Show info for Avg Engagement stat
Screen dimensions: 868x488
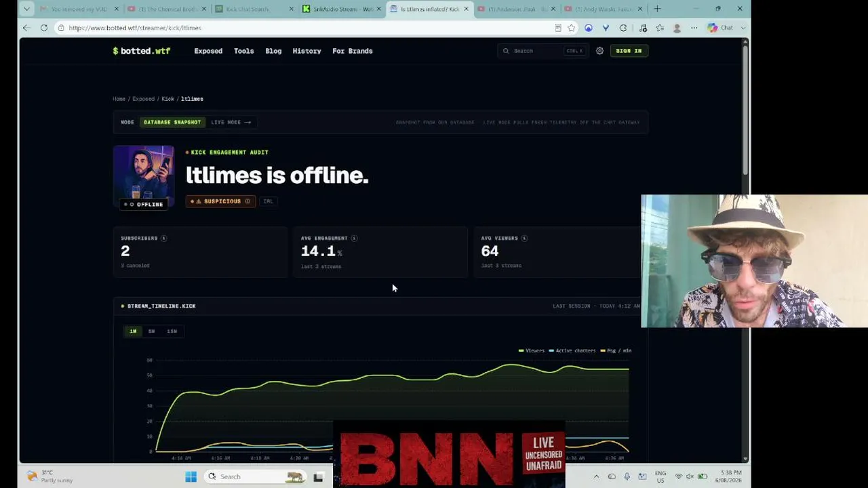pos(354,239)
